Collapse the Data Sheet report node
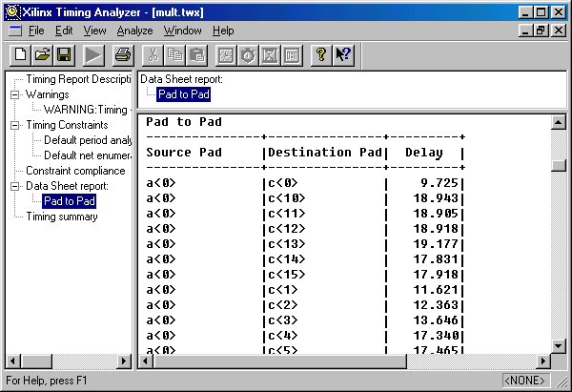This screenshot has height=392, width=572. [14, 186]
